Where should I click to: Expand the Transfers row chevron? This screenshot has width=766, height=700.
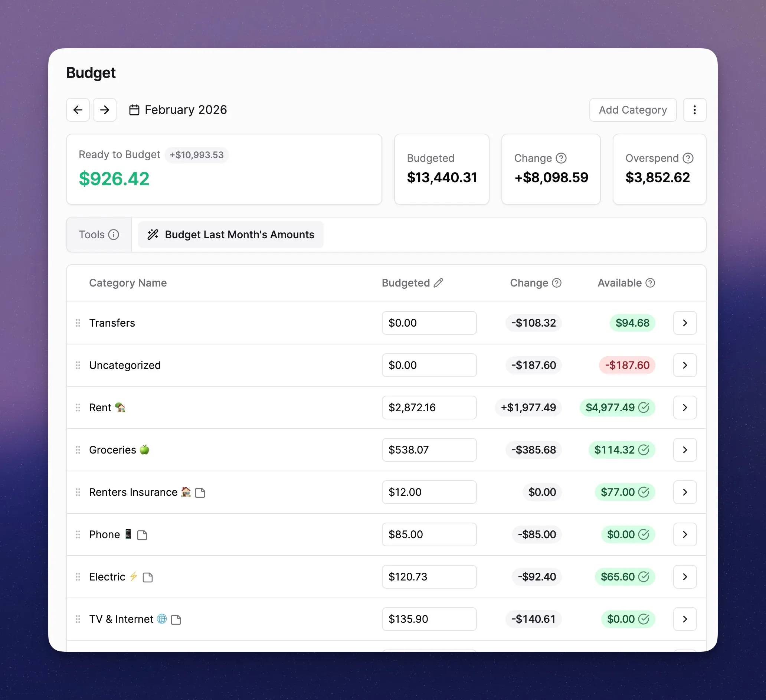[x=685, y=323]
